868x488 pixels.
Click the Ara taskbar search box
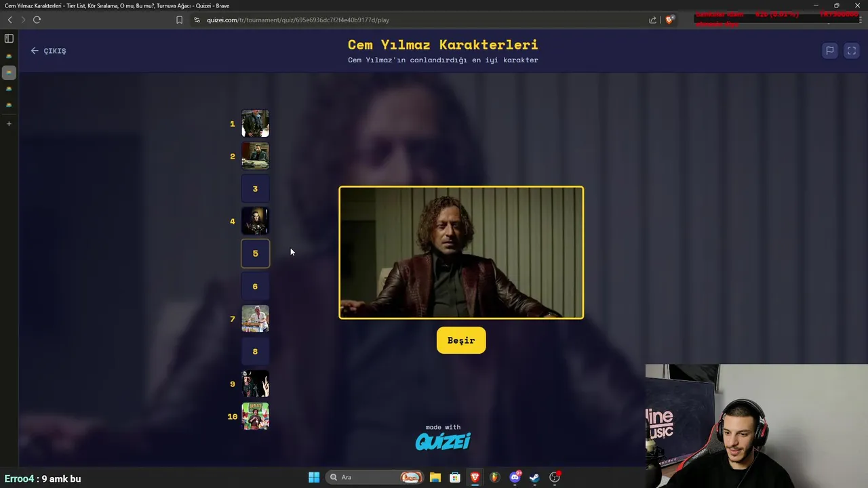click(x=375, y=477)
